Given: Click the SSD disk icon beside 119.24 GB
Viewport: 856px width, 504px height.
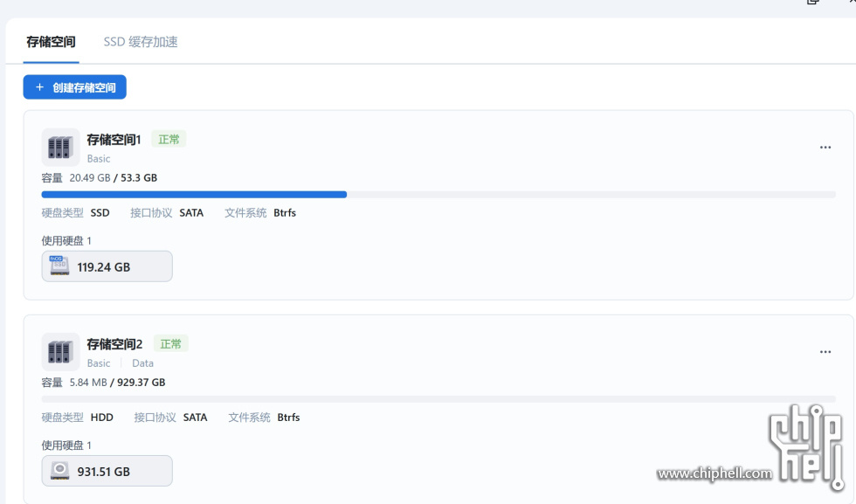Looking at the screenshot, I should coord(59,266).
